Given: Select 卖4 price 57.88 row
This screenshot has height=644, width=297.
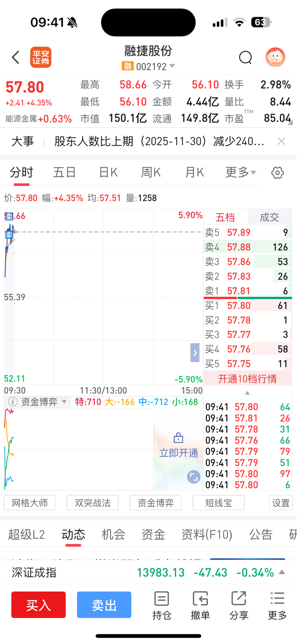Looking at the screenshot, I should point(248,247).
